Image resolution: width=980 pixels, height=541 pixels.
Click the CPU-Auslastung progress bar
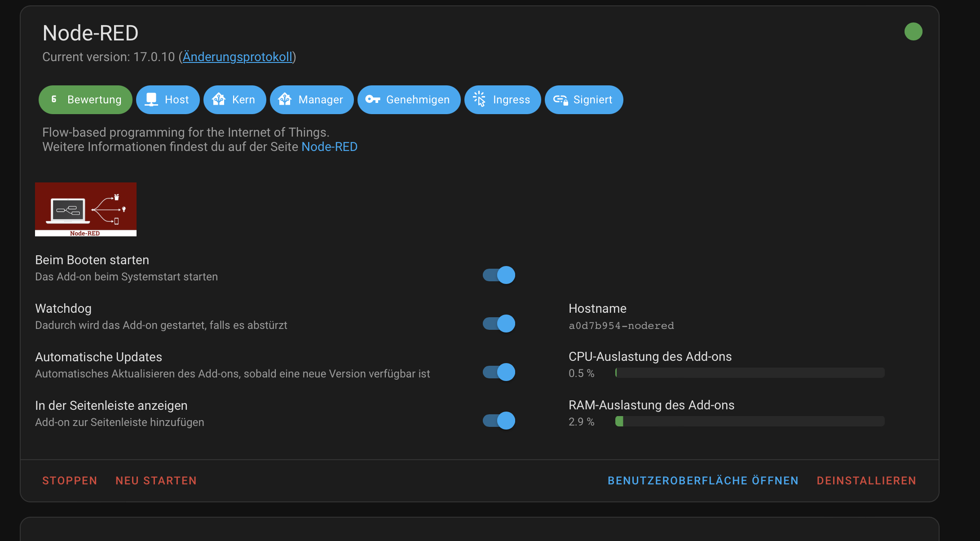[750, 372]
